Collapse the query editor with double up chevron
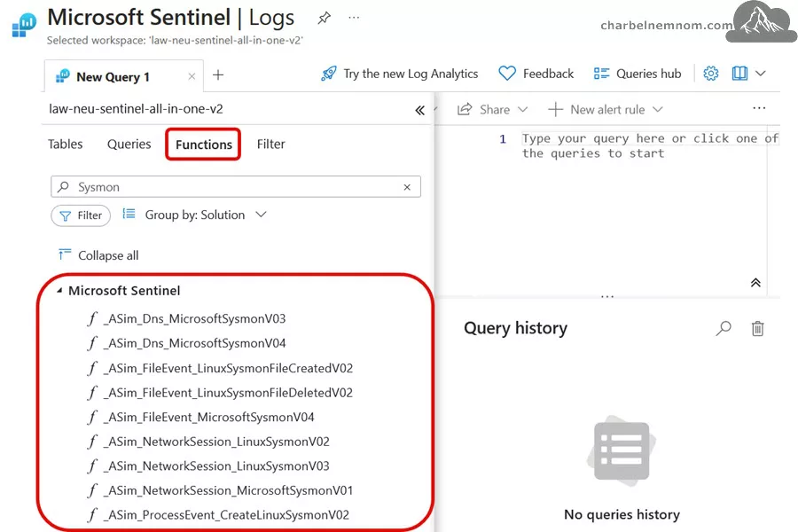Image resolution: width=798 pixels, height=532 pixels. [755, 283]
